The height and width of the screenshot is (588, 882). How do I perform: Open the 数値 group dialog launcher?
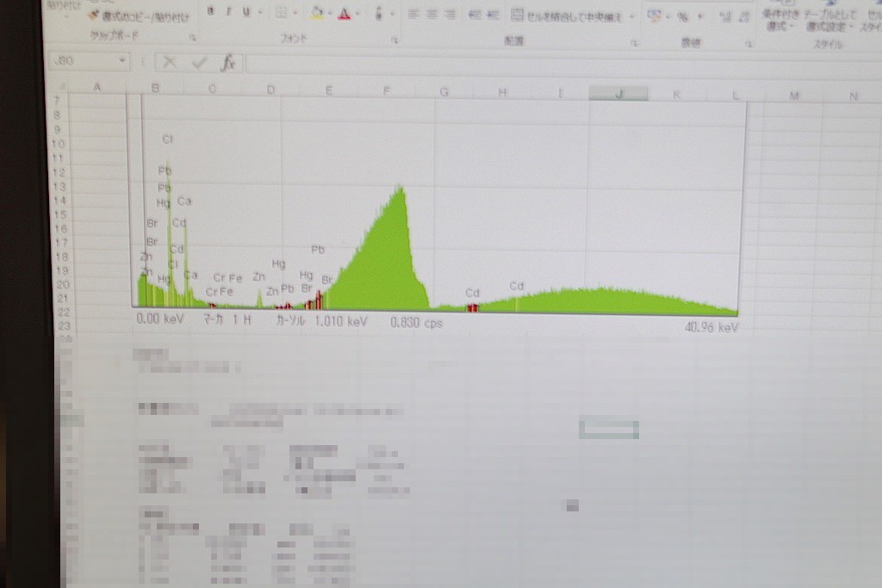(x=748, y=43)
